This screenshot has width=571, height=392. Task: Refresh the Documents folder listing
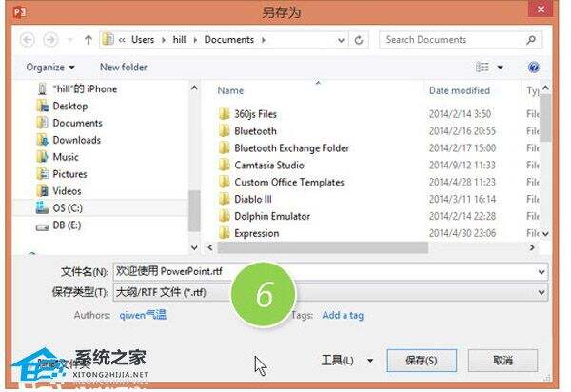(359, 40)
